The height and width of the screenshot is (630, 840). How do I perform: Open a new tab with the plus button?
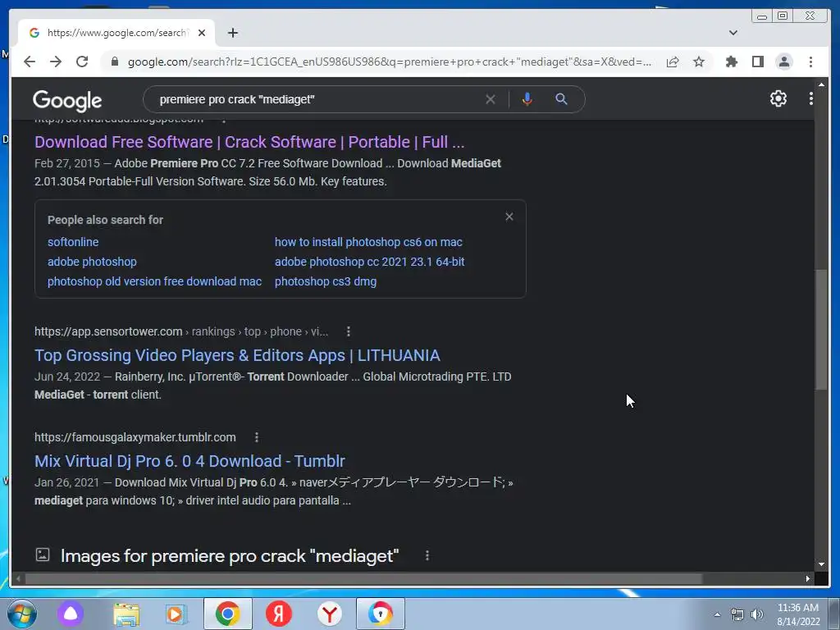coord(232,33)
